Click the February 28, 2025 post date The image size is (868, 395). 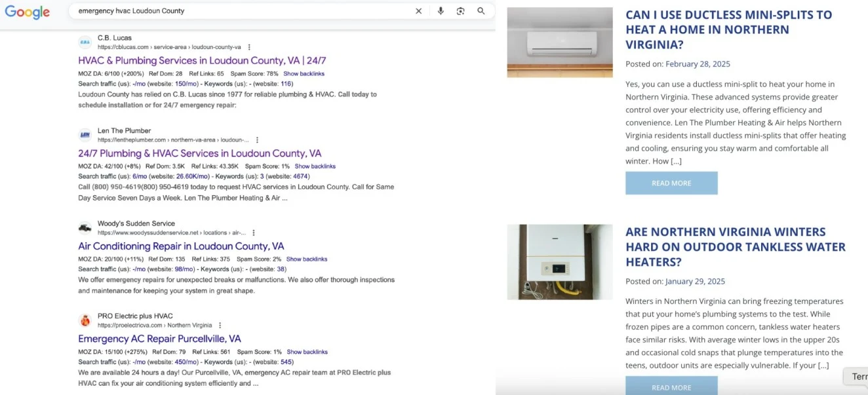(698, 64)
